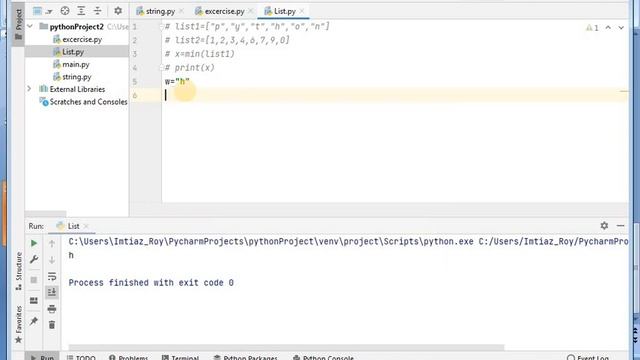Image resolution: width=640 pixels, height=360 pixels.
Task: Click the Select Opened File locate icon
Action: click(x=65, y=11)
